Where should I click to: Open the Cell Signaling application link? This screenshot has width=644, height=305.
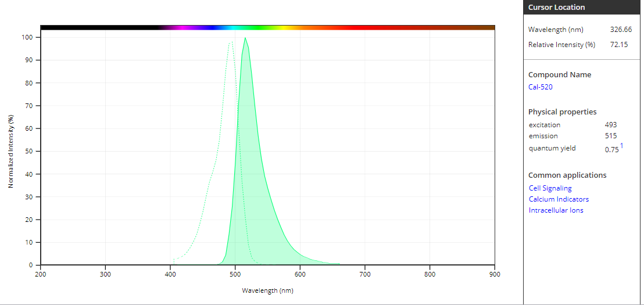coord(550,188)
